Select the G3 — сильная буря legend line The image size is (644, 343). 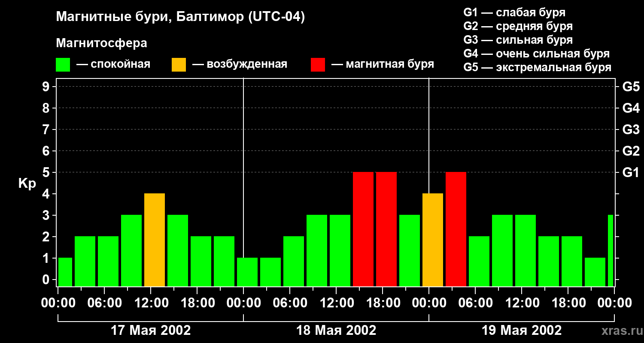(518, 40)
